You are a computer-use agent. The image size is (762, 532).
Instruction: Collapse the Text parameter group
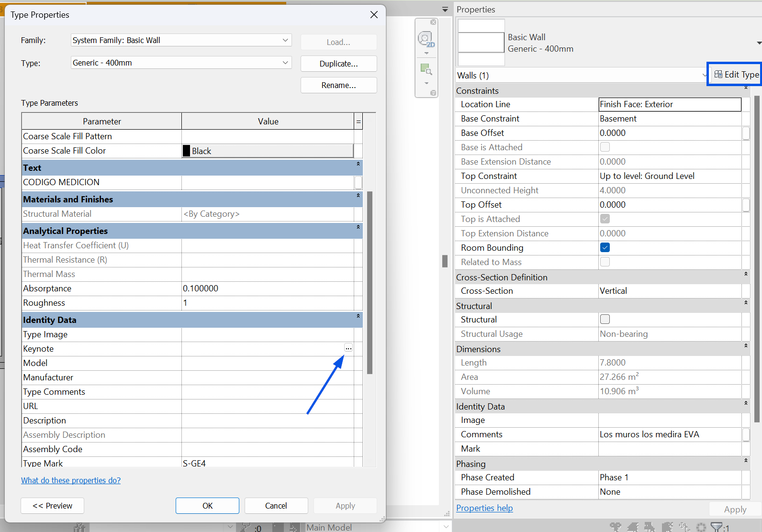point(358,164)
